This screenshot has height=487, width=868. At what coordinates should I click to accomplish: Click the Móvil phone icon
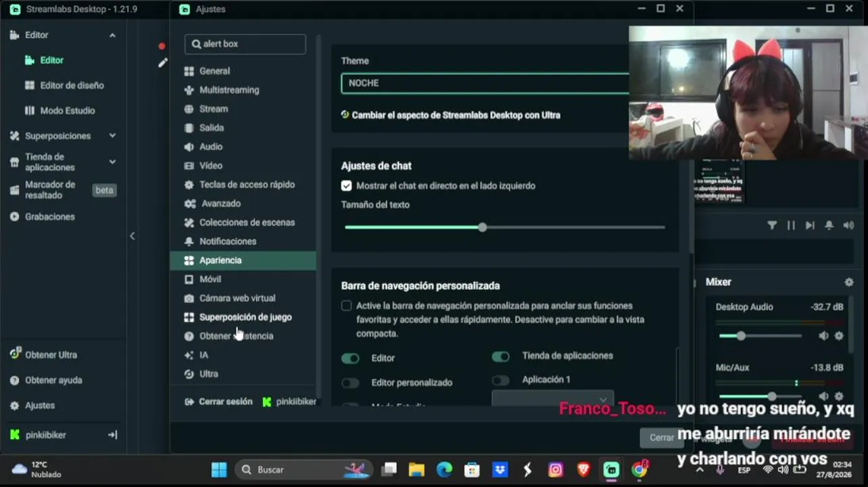[189, 279]
